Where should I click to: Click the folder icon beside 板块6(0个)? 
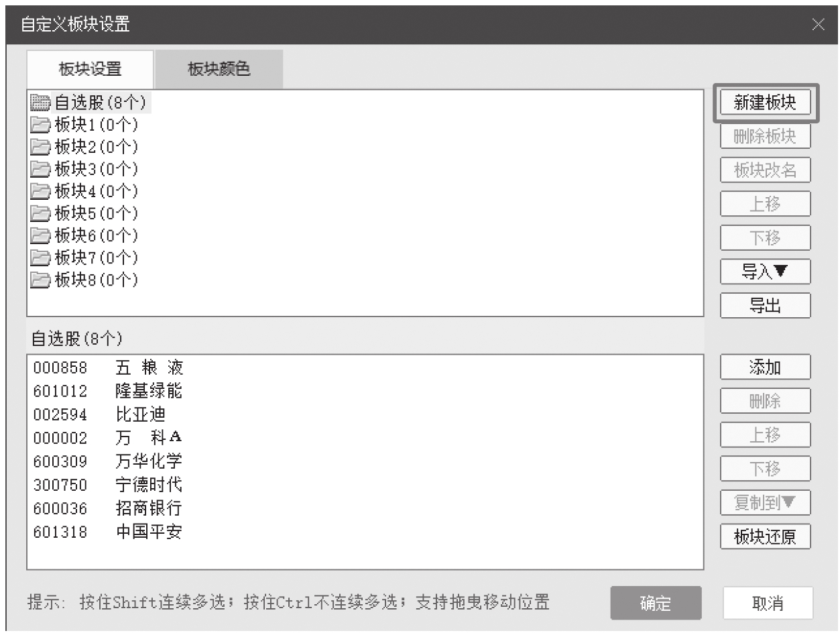tap(40, 235)
